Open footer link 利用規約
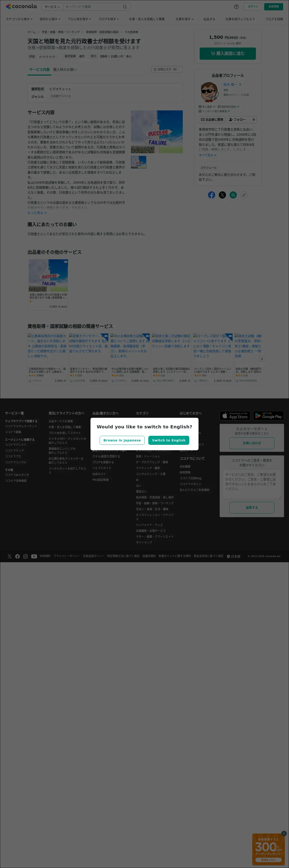The height and width of the screenshot is (868, 289). tap(45, 556)
